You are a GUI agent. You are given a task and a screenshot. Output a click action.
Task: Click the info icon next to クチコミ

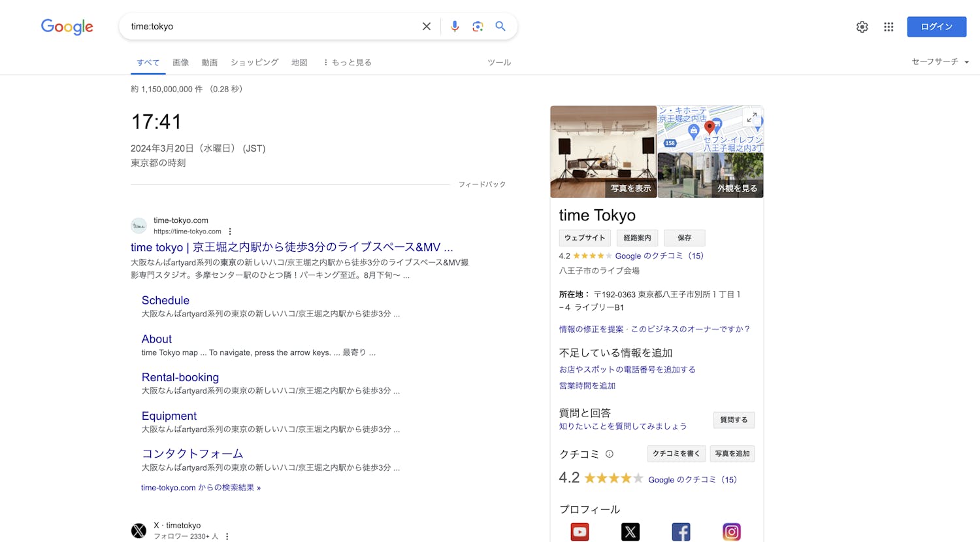pyautogui.click(x=610, y=454)
